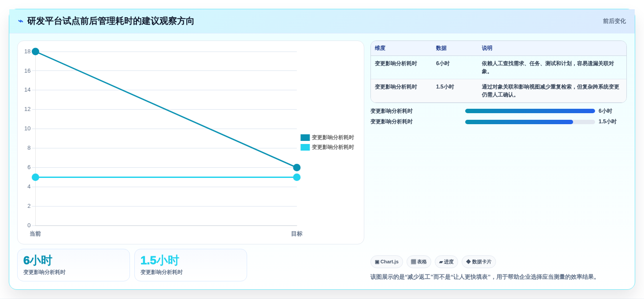Viewport: 644px width, 299px height.
Task: Click the 当前 x-axis label
Action: pos(35,234)
